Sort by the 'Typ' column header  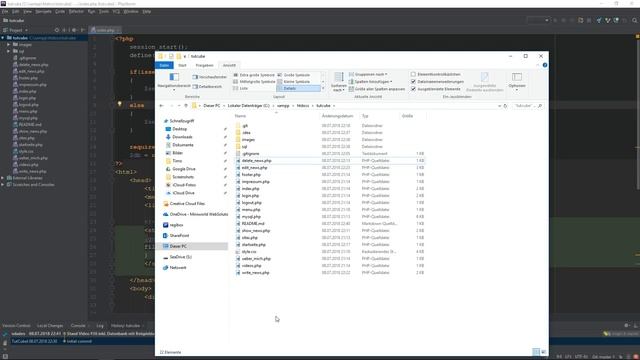pyautogui.click(x=365, y=116)
